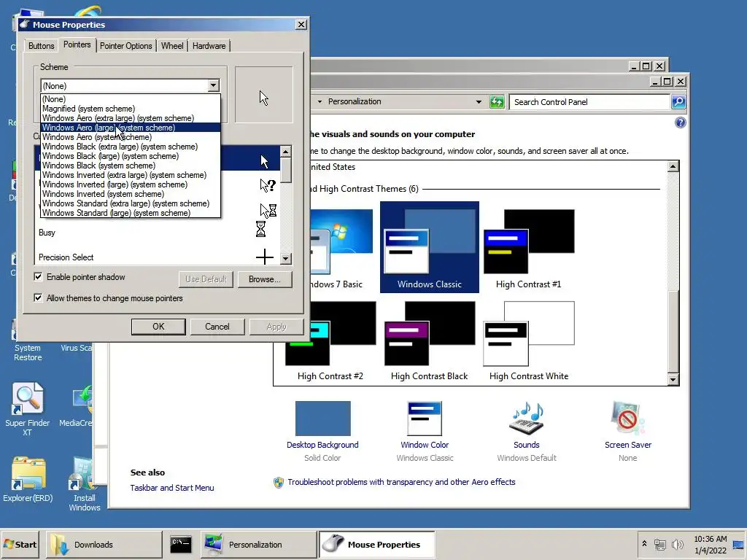Choose Windows Aero (large) scheme
This screenshot has height=560, width=747.
(x=130, y=128)
